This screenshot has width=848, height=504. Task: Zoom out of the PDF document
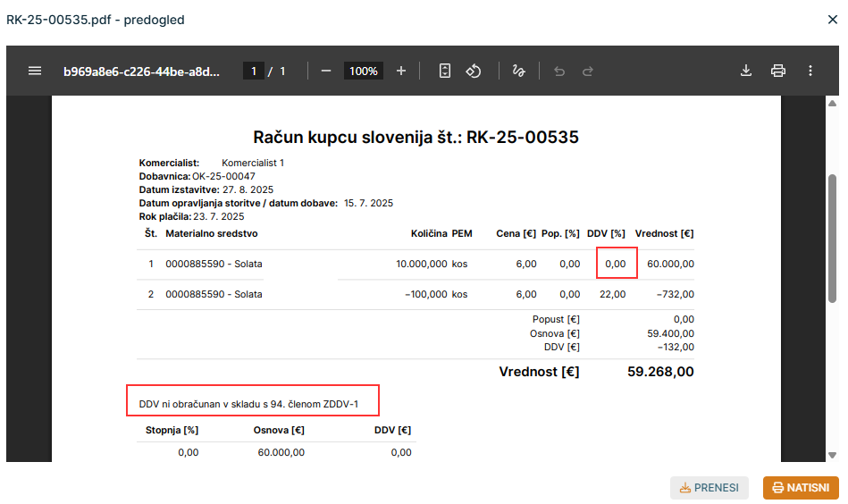[326, 71]
